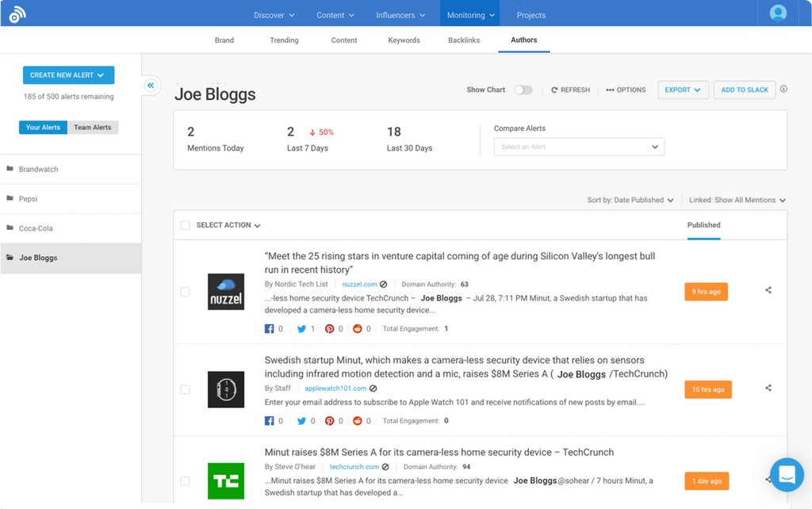Click the 10 hrs ago badge
The width and height of the screenshot is (812, 509).
point(708,389)
